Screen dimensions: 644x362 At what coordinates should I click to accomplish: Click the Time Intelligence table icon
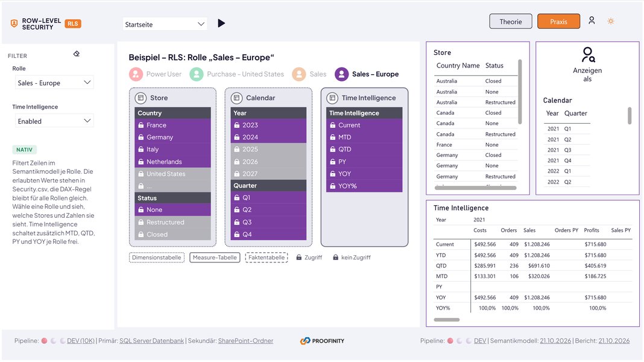pyautogui.click(x=332, y=98)
